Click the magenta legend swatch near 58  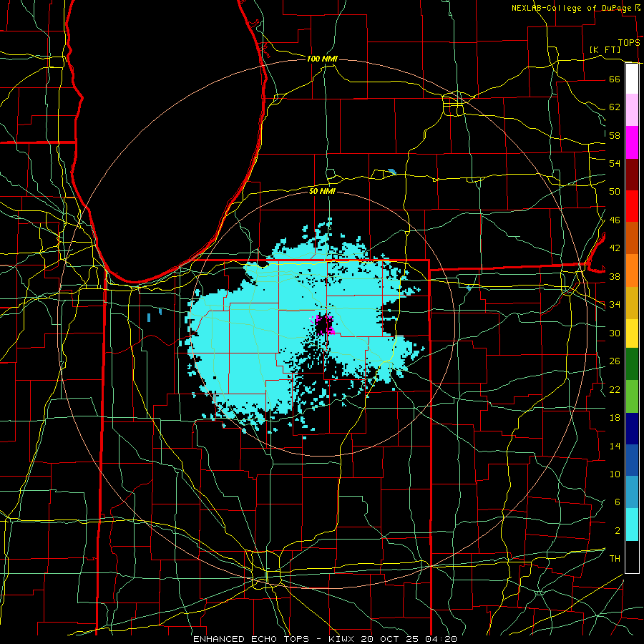click(x=632, y=142)
